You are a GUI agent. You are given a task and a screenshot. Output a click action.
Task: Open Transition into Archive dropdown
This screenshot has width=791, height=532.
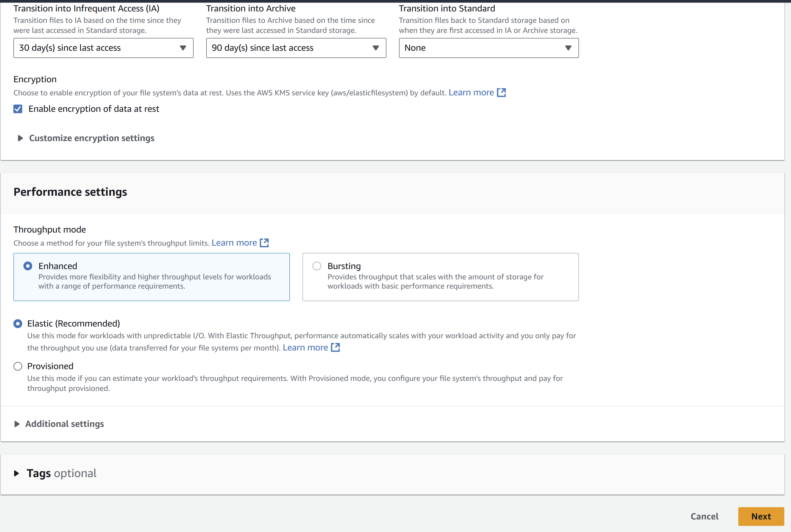[296, 48]
